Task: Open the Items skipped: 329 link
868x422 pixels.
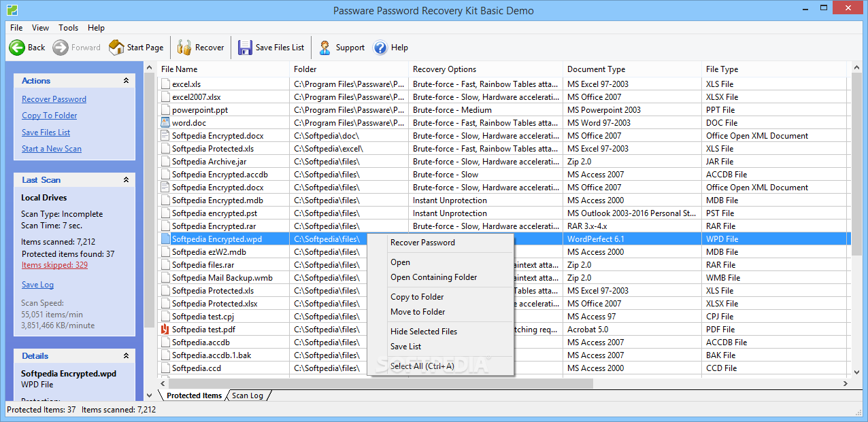Action: pyautogui.click(x=54, y=265)
